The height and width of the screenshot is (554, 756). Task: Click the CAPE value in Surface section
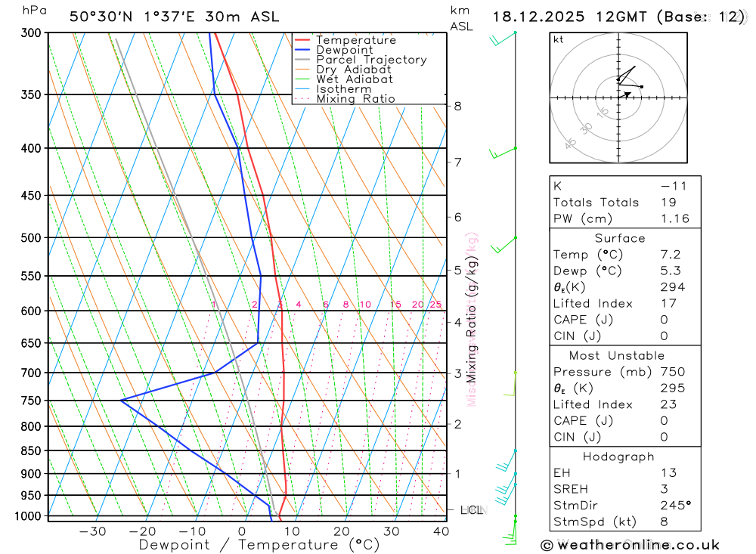664,320
